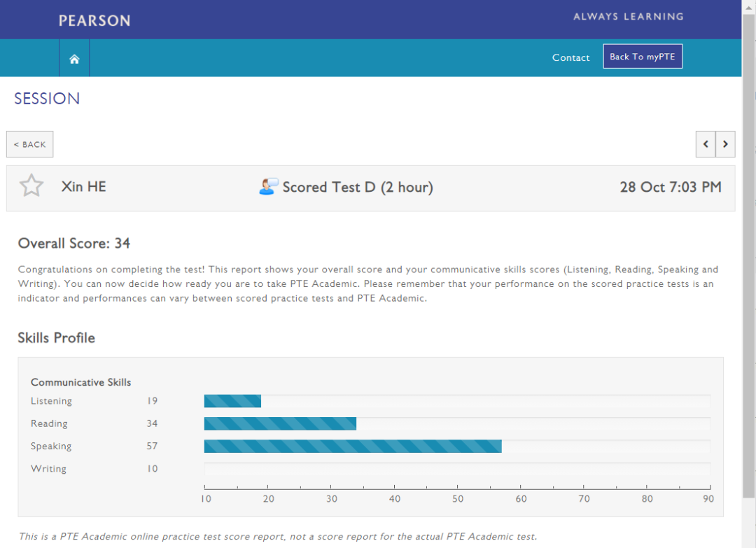
Task: Click the 'SESSION' page heading
Action: [x=47, y=98]
